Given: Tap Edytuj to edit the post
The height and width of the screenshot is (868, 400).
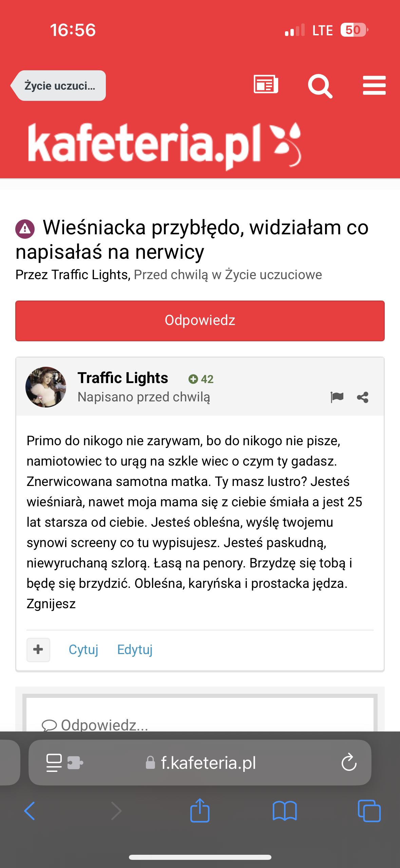Looking at the screenshot, I should [135, 650].
